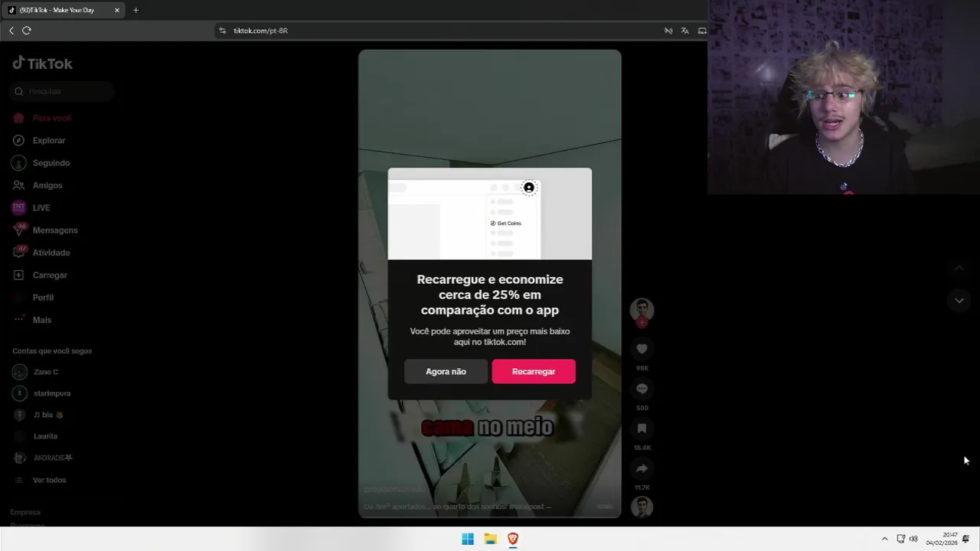
Task: Focus the Pesquisar search field
Action: tap(62, 92)
